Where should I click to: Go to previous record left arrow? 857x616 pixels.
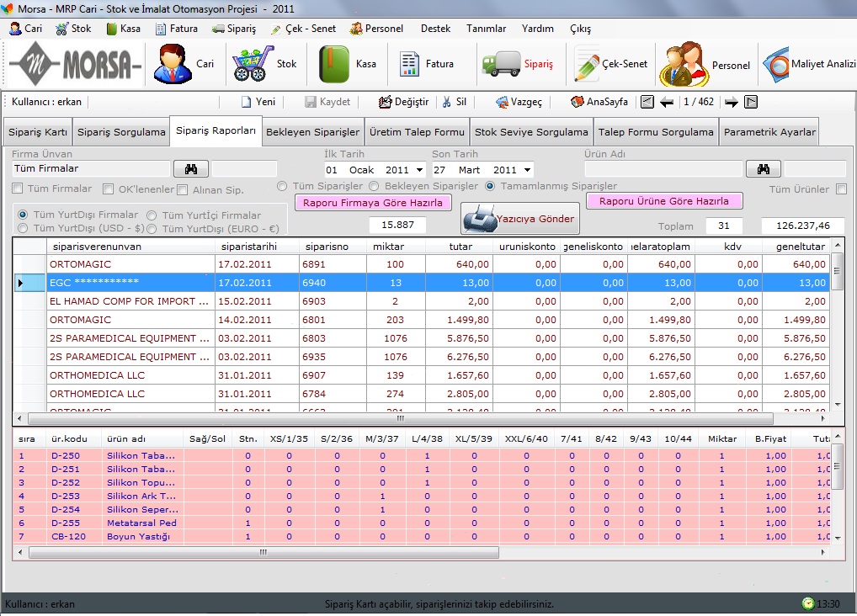click(x=667, y=102)
